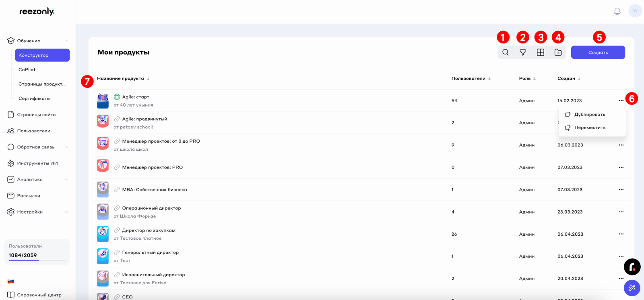Expand the Аналитика sidebar section

(66, 179)
